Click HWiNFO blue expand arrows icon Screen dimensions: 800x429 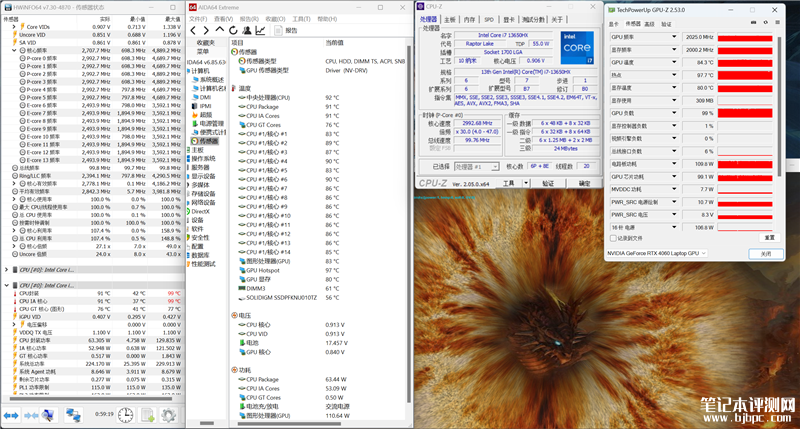(11, 416)
